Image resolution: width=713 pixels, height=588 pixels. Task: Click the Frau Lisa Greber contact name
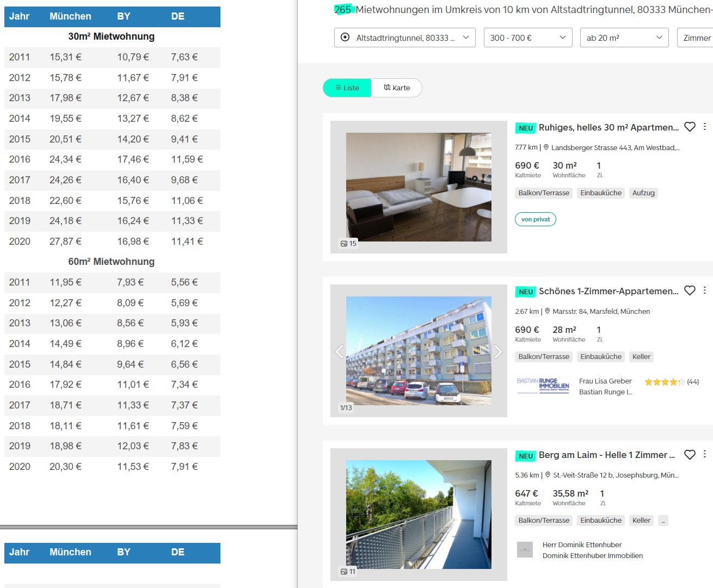tap(605, 381)
